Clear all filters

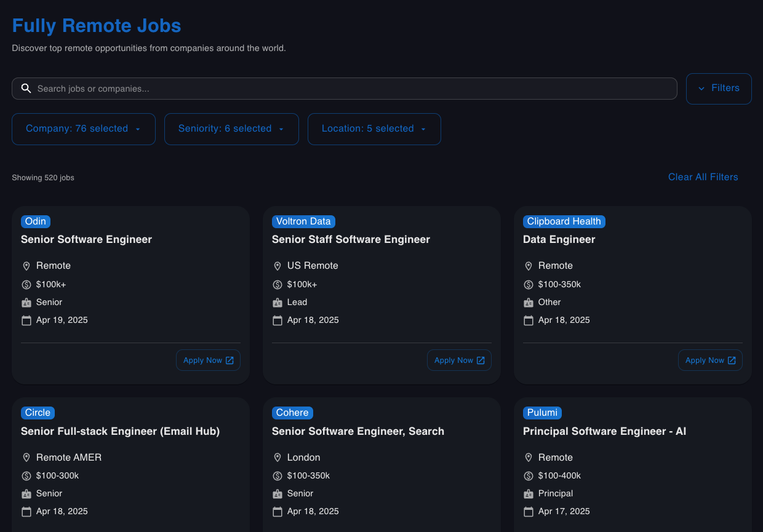tap(703, 177)
